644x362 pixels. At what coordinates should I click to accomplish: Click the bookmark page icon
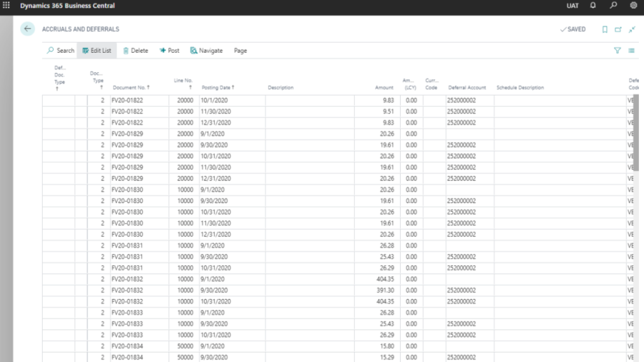604,30
